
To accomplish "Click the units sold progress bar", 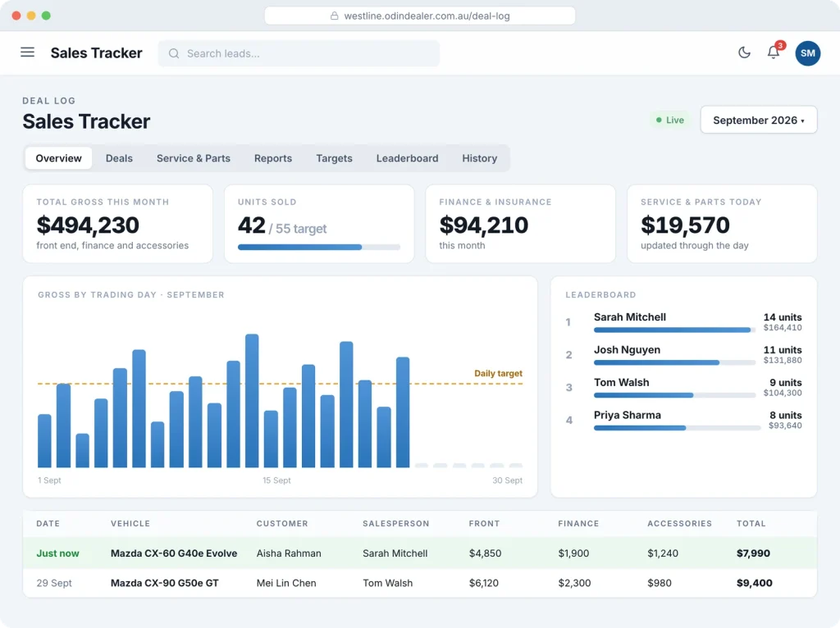I will (x=319, y=248).
